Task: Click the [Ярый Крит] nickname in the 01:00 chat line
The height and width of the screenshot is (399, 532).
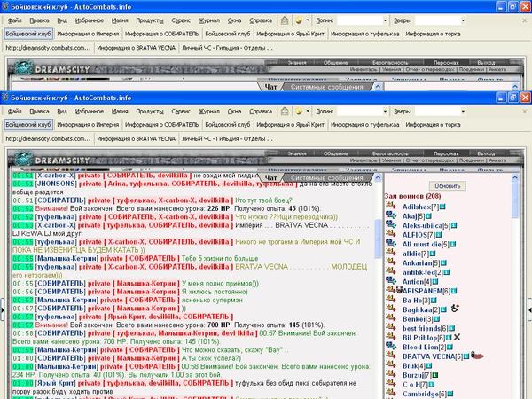Action: click(55, 383)
